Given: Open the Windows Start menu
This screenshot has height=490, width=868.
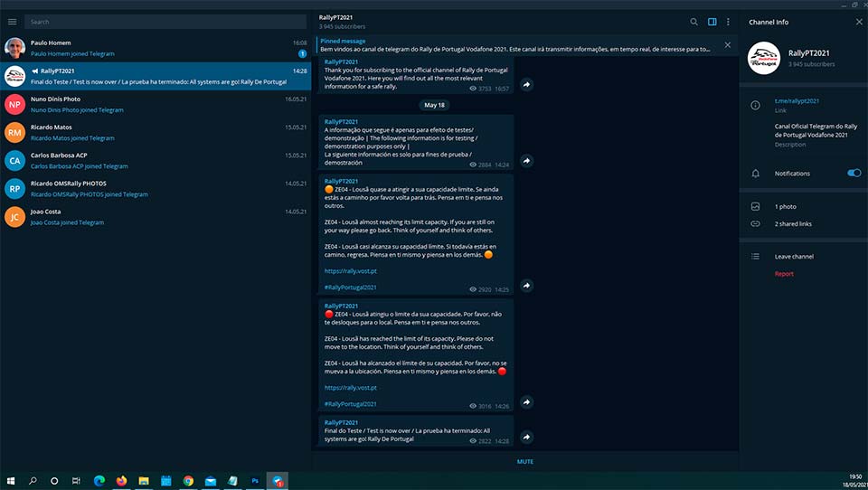Looking at the screenshot, I should (x=11, y=481).
